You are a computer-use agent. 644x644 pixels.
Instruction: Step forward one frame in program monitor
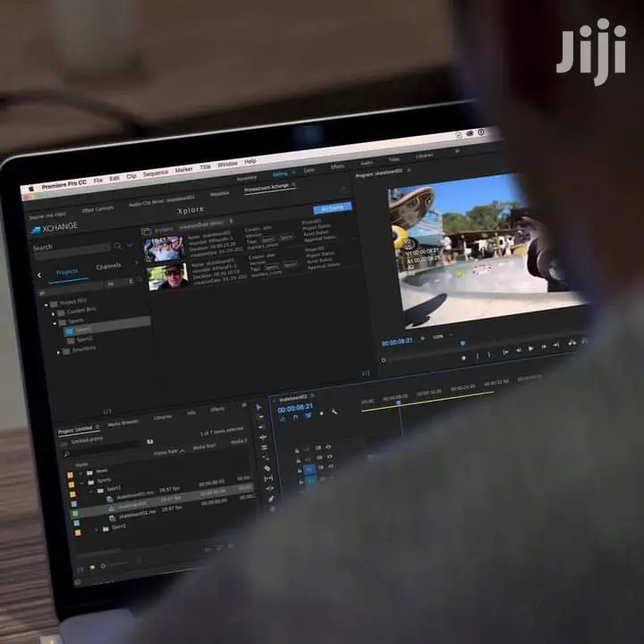[x=544, y=347]
